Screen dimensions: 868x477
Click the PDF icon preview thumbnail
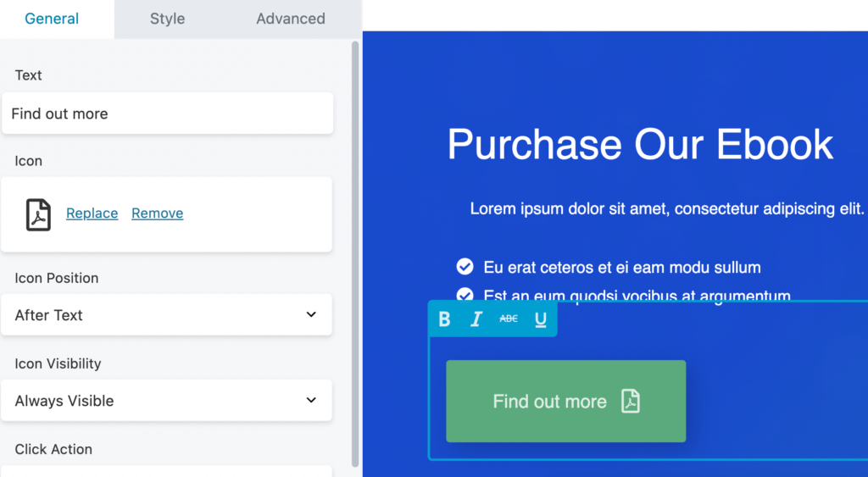(38, 214)
